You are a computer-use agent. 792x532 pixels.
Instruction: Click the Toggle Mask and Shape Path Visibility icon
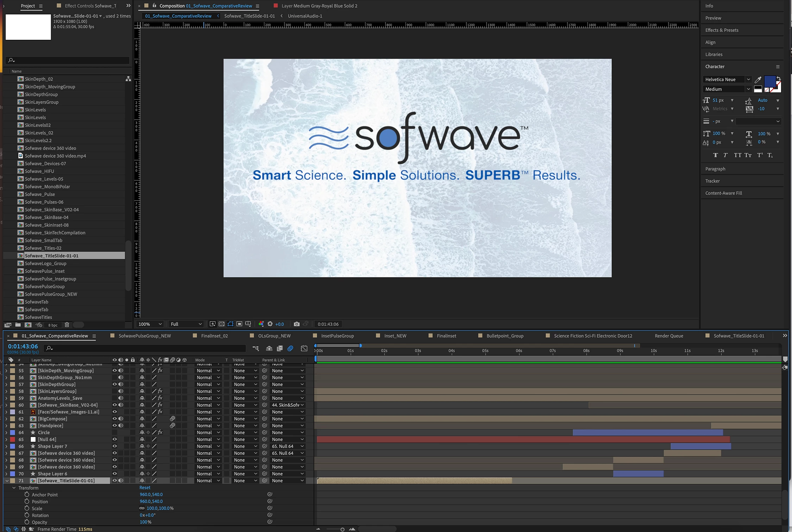(x=231, y=324)
